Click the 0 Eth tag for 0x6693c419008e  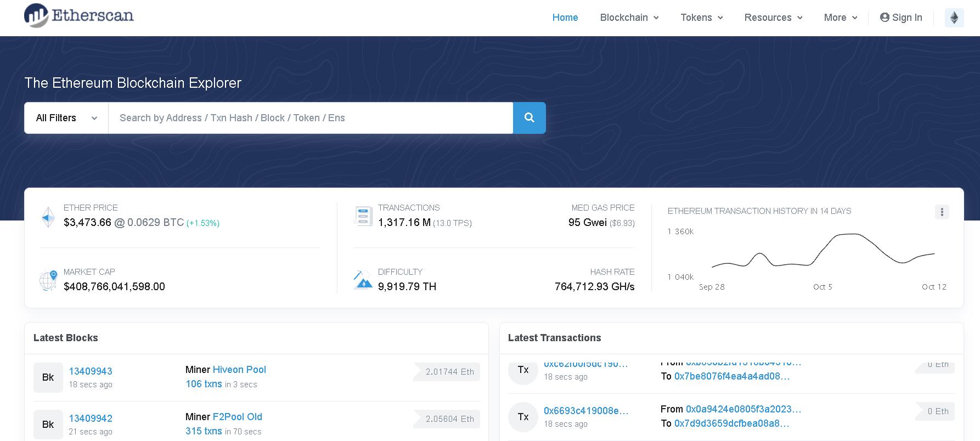tap(936, 411)
